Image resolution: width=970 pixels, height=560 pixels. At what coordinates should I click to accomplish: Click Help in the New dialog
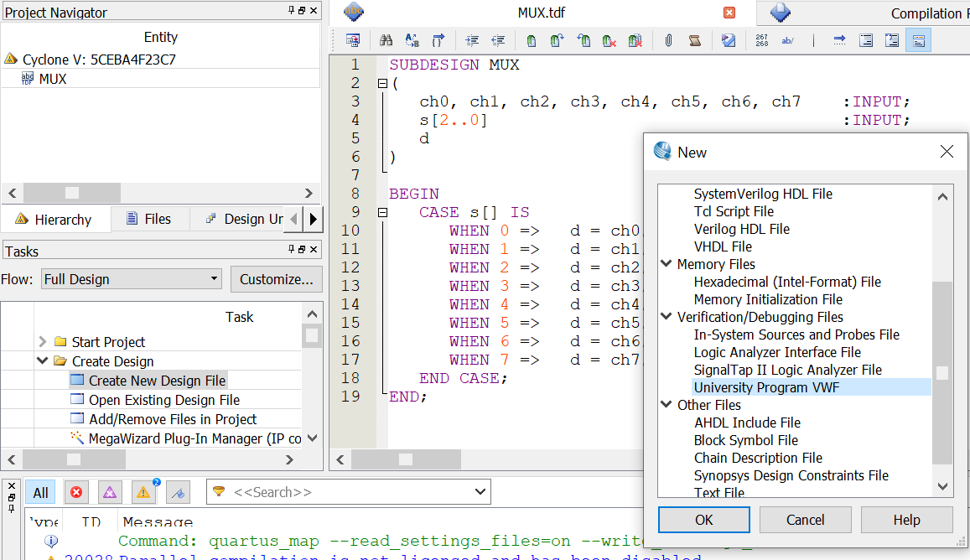pyautogui.click(x=907, y=520)
